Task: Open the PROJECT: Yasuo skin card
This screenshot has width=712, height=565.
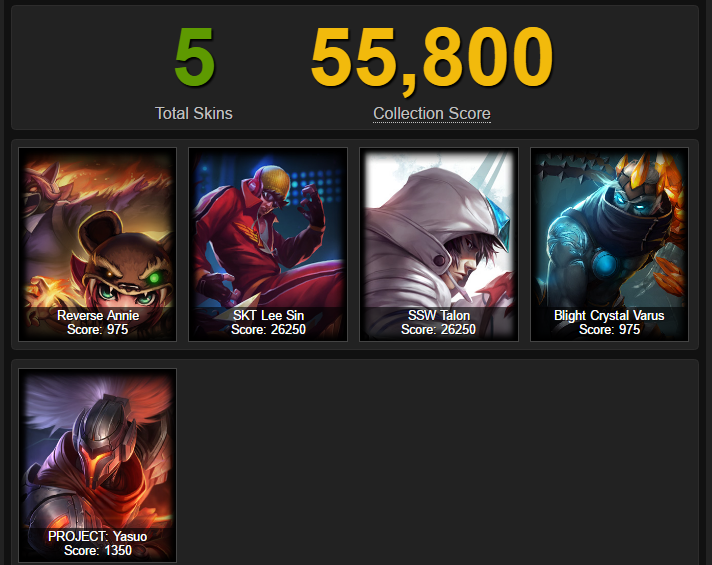Action: tap(97, 466)
